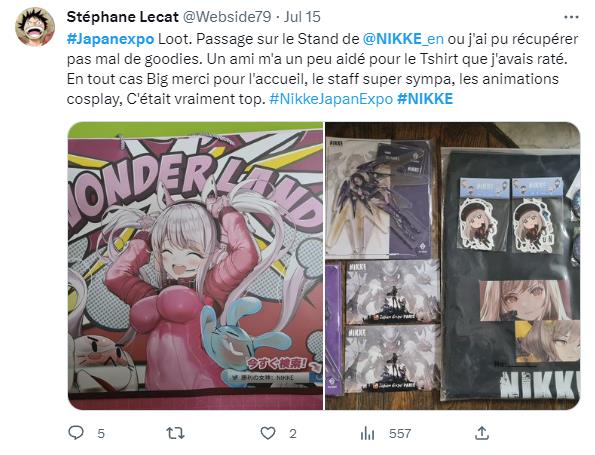The image size is (595, 455).
Task: Click the 557 views count
Action: tap(400, 433)
